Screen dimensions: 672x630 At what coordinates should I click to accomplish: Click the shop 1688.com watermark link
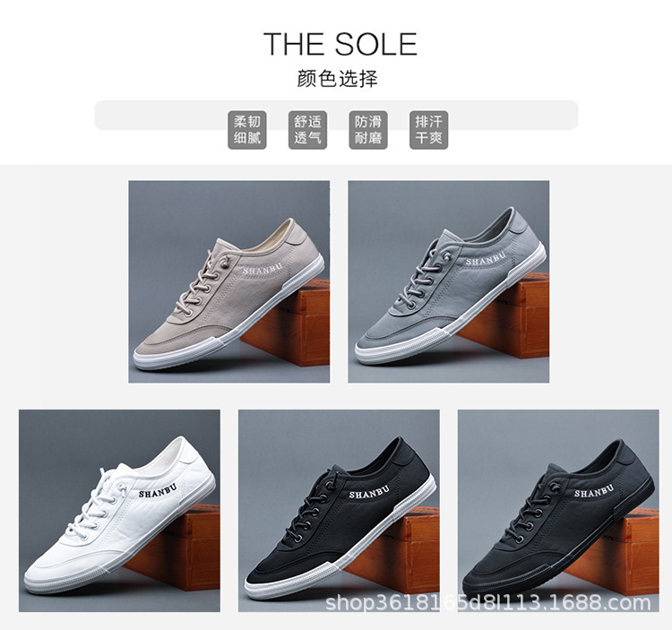[488, 602]
